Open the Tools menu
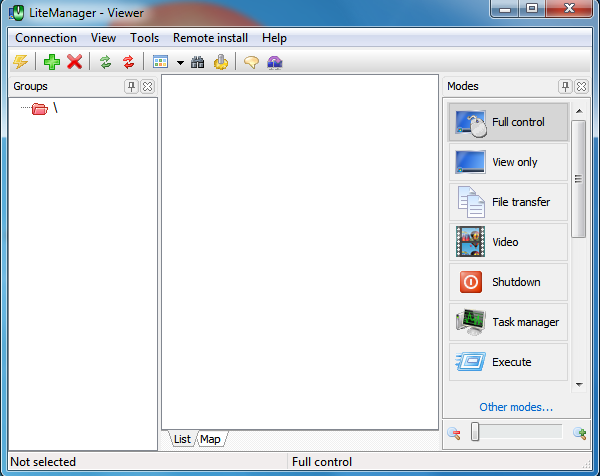The width and height of the screenshot is (600, 476). pos(144,38)
